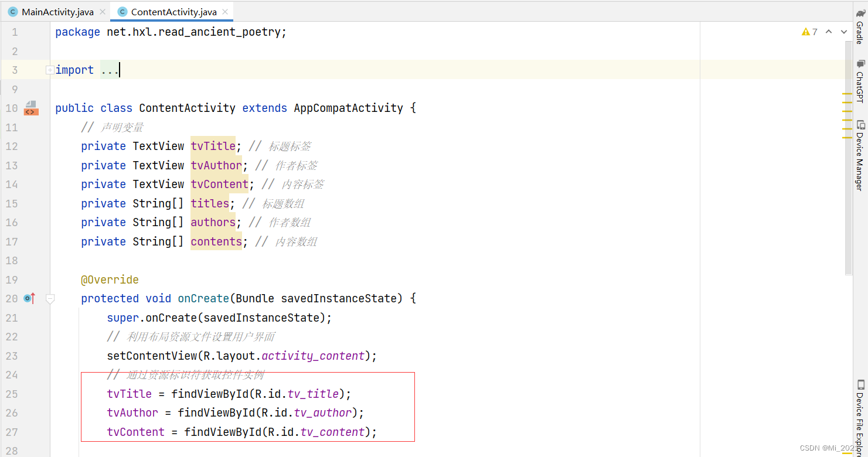The width and height of the screenshot is (868, 457).
Task: Switch to the MainActivity.java tab
Action: tap(57, 12)
